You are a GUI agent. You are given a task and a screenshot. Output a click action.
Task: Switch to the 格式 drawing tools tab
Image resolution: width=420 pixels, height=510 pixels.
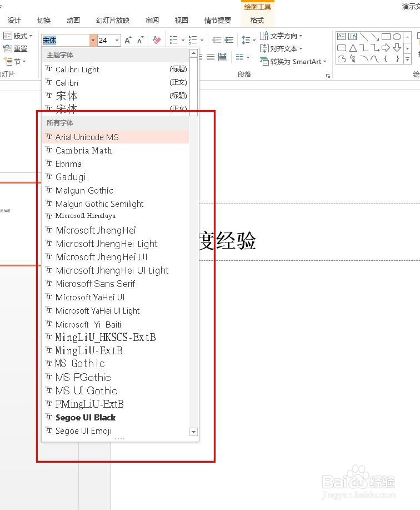(257, 21)
